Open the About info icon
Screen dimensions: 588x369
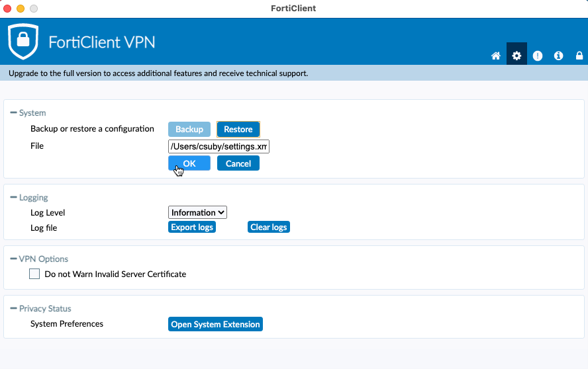pos(558,56)
